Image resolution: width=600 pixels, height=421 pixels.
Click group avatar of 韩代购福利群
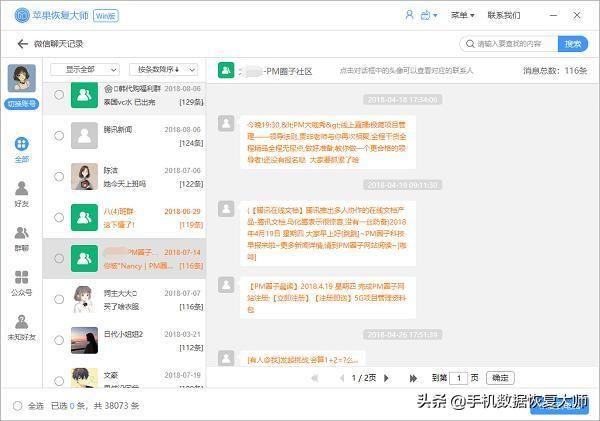point(85,95)
